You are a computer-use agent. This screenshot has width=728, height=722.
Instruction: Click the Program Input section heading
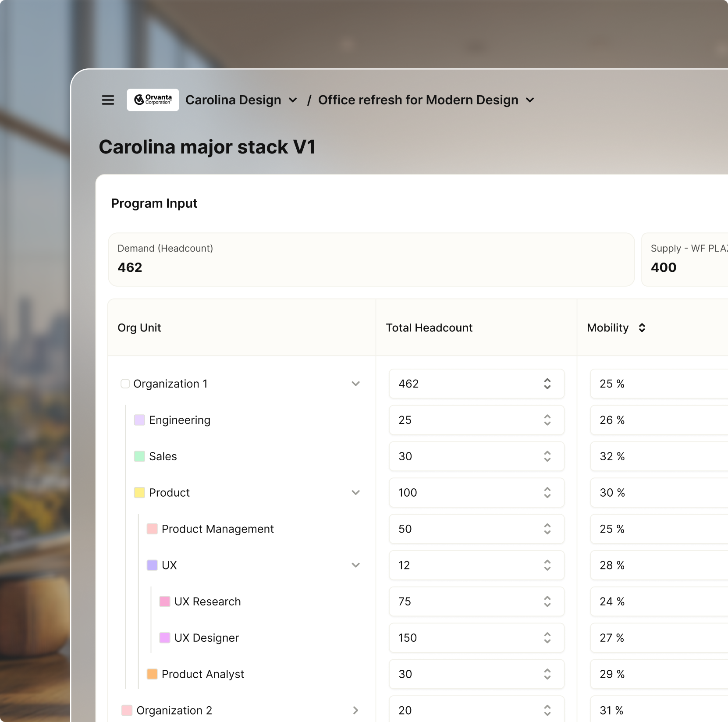154,203
